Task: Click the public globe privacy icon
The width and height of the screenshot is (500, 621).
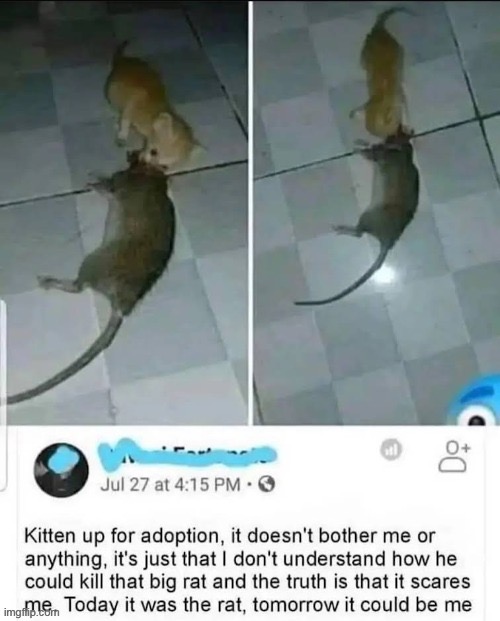Action: [x=267, y=484]
